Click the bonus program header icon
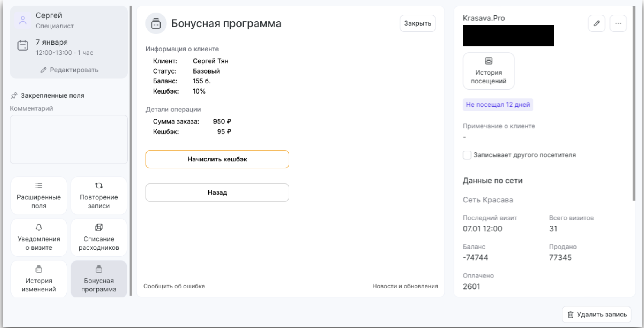This screenshot has height=328, width=644. point(156,23)
